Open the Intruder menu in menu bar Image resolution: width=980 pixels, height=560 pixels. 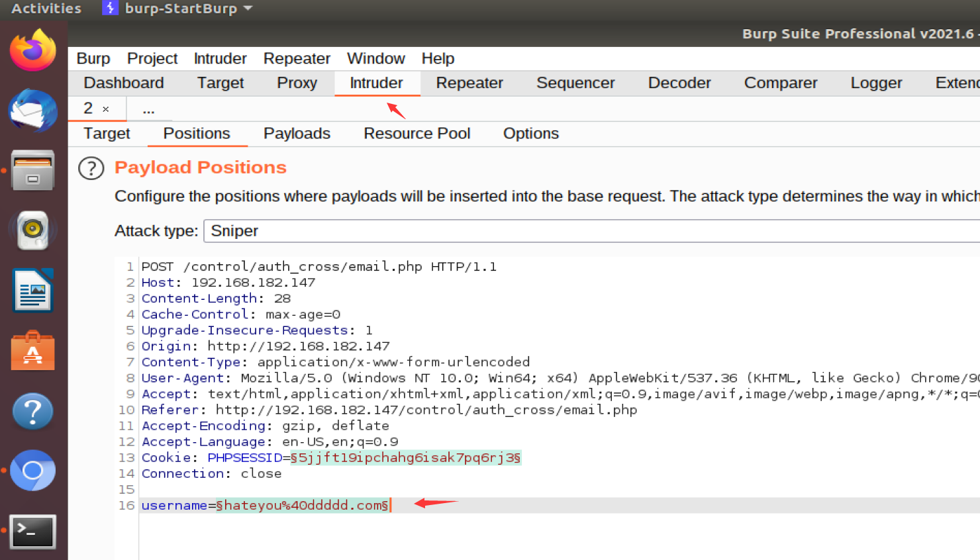point(220,58)
